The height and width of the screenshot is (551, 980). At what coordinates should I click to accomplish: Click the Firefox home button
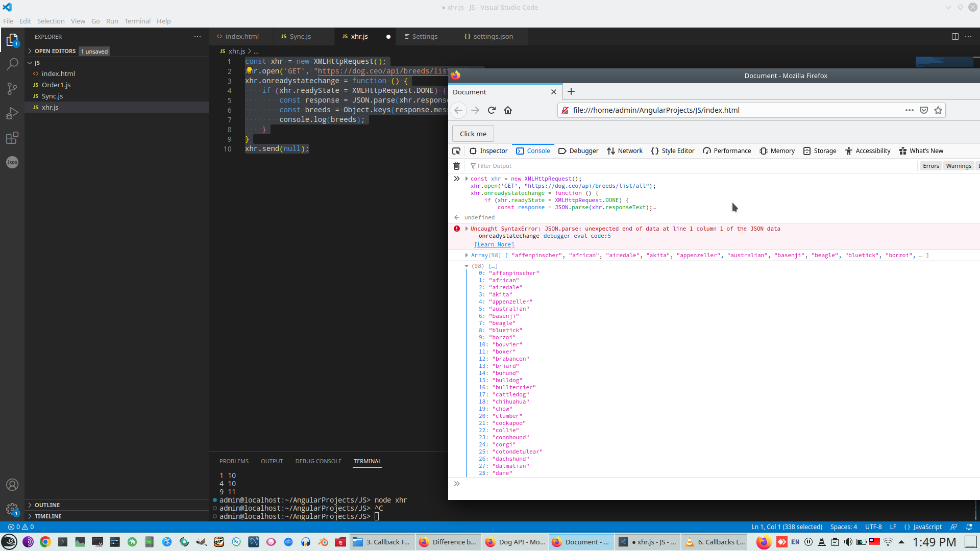pos(508,110)
